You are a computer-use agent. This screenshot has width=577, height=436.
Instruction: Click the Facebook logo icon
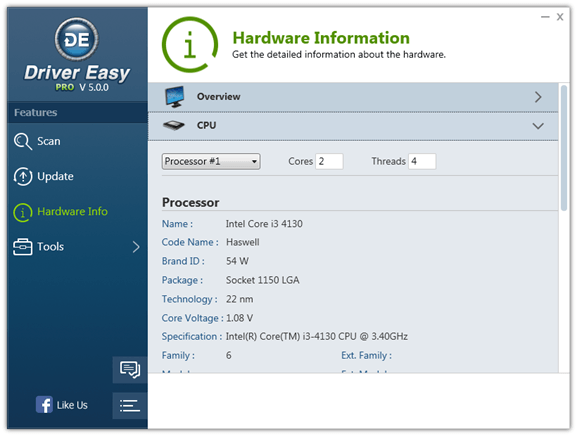point(44,405)
